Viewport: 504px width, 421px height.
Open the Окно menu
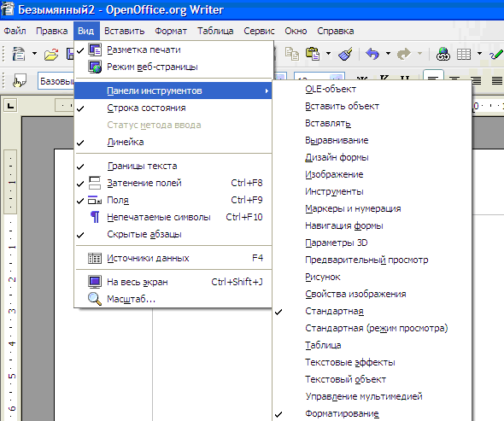click(x=296, y=31)
